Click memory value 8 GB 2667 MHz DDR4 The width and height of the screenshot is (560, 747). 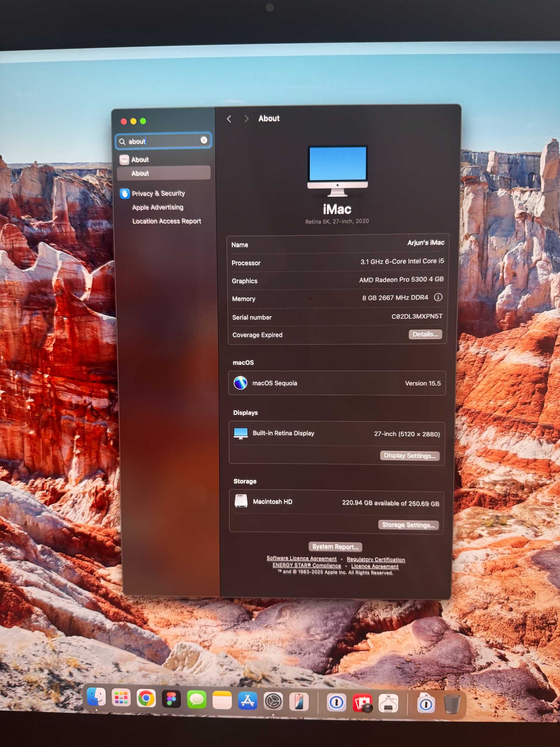395,298
